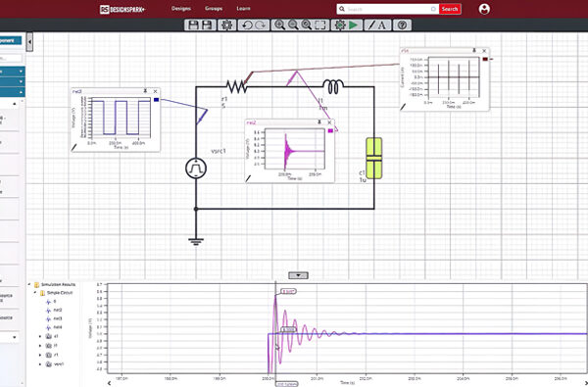Click the upper cursor value label on waveform
The height and width of the screenshot is (387, 588).
[x=288, y=291]
